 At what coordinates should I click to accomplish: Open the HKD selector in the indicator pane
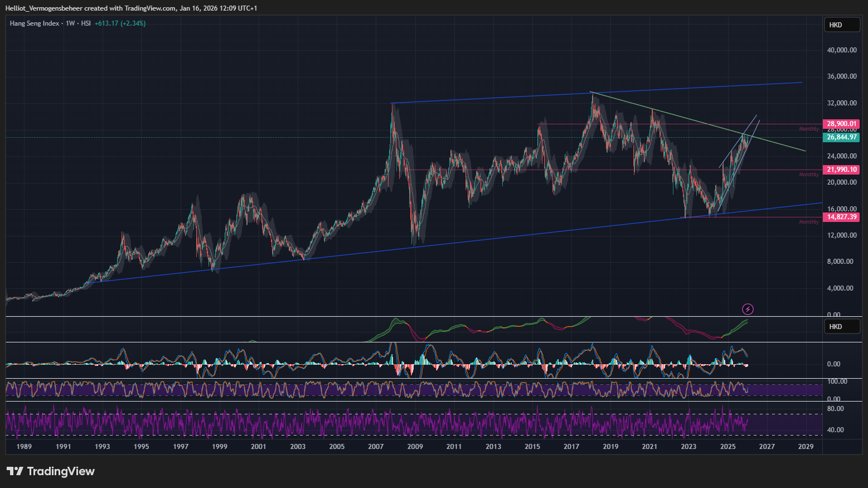coord(841,327)
